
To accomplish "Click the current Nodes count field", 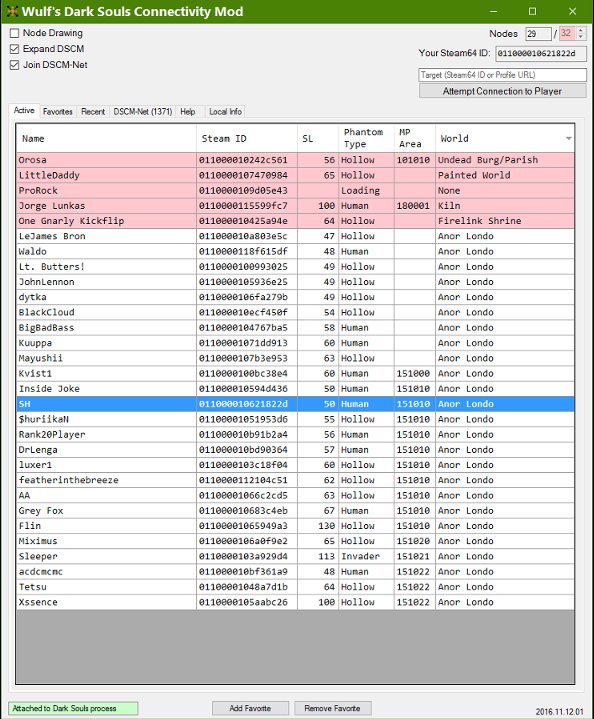I will (538, 33).
